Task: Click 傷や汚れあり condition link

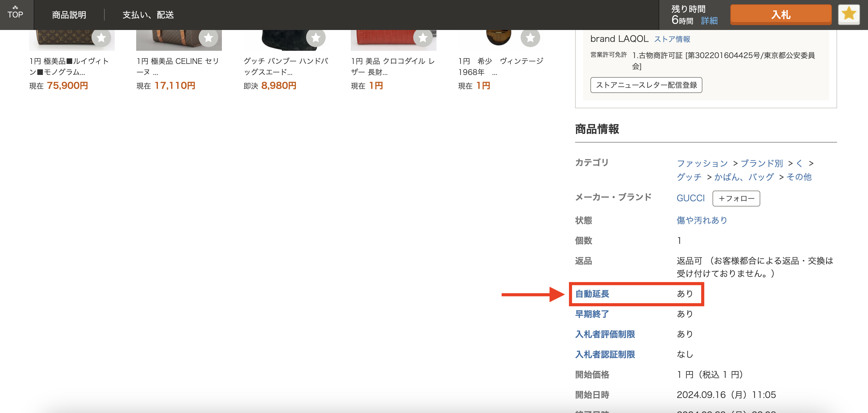Action: [x=701, y=220]
